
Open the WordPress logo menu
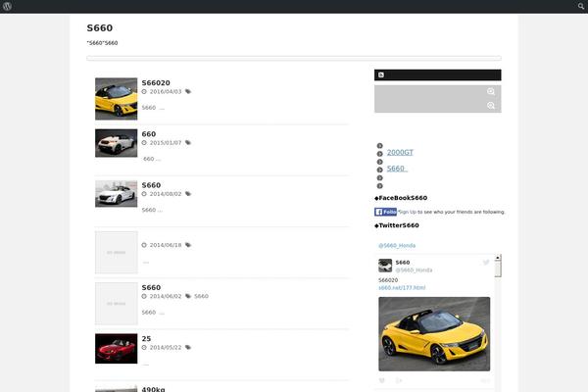pos(7,7)
